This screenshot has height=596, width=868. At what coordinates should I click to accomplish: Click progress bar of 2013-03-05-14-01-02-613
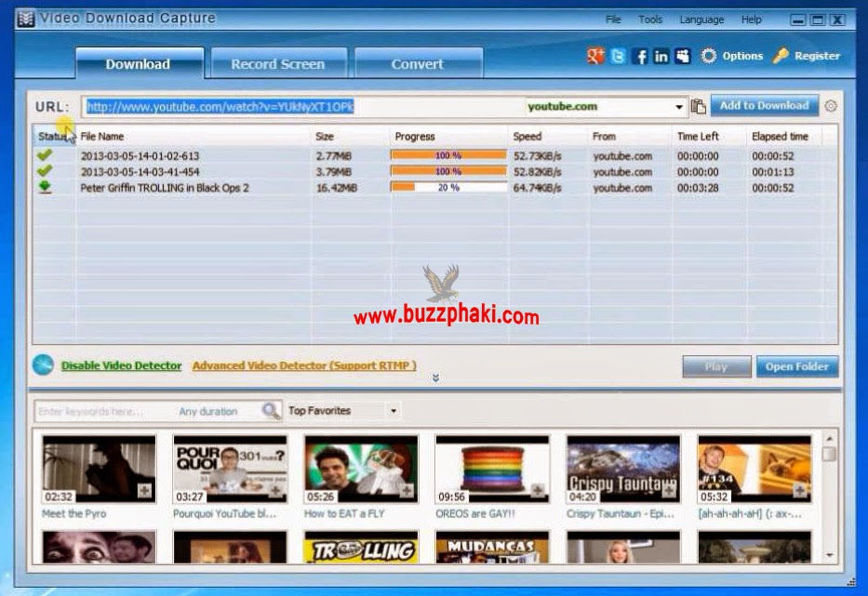click(448, 155)
